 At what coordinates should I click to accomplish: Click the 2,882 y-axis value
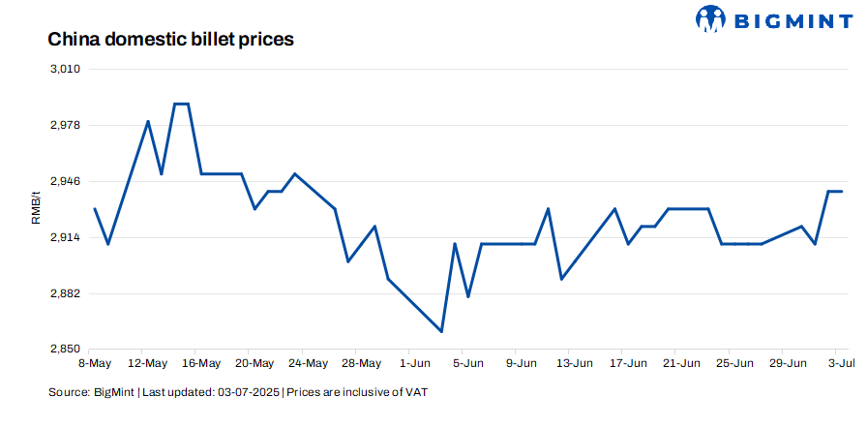point(66,293)
